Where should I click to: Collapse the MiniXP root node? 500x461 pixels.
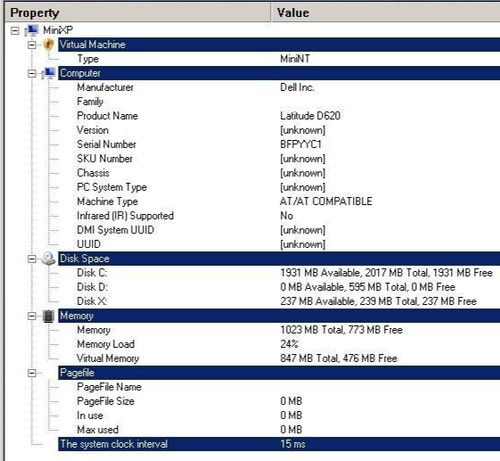[x=15, y=31]
